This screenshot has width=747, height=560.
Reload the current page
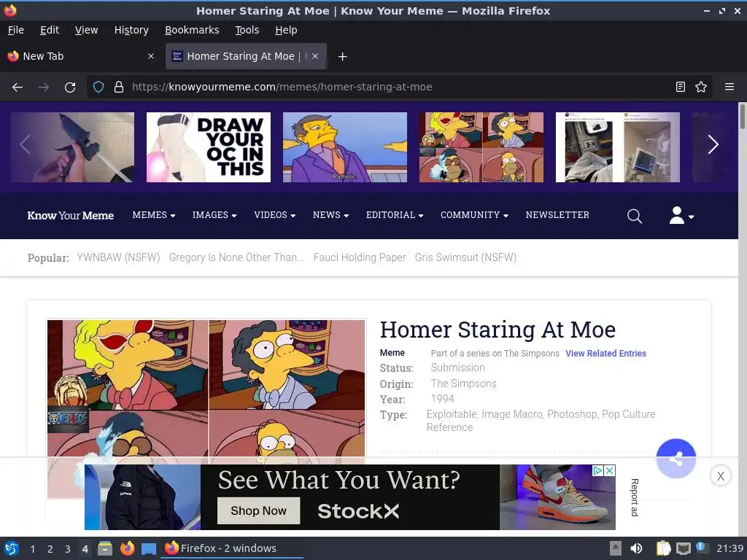point(70,87)
